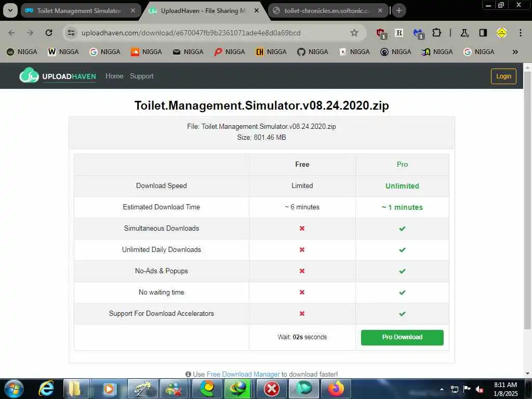Click green check for Support For Download Accelerators
Screen dimensions: 532x399
pyautogui.click(x=402, y=314)
